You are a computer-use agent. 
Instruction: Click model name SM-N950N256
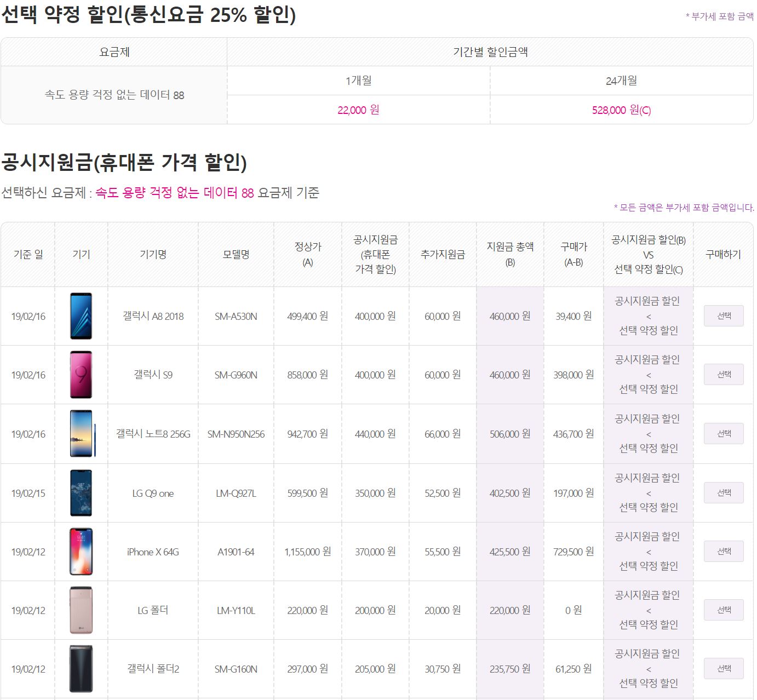point(236,434)
